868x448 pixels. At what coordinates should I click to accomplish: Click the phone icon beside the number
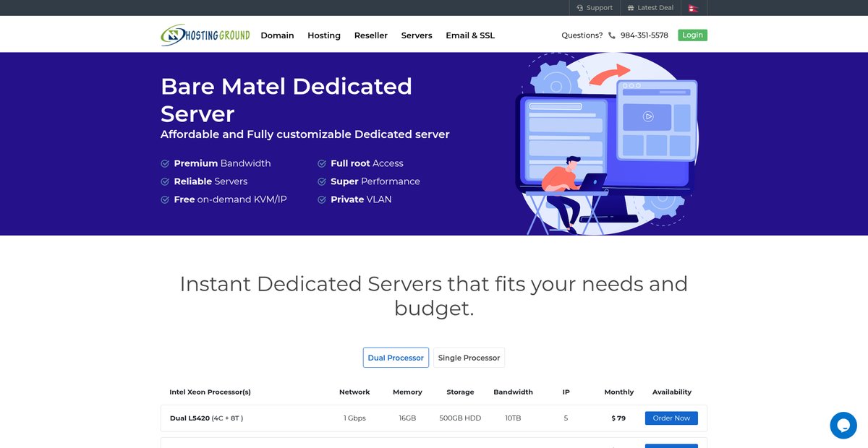612,35
